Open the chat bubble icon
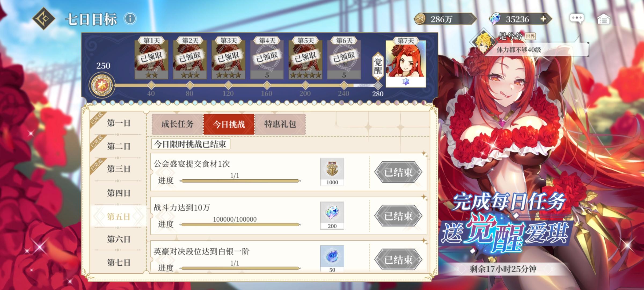Viewport: 644px width, 290px height. 577,19
